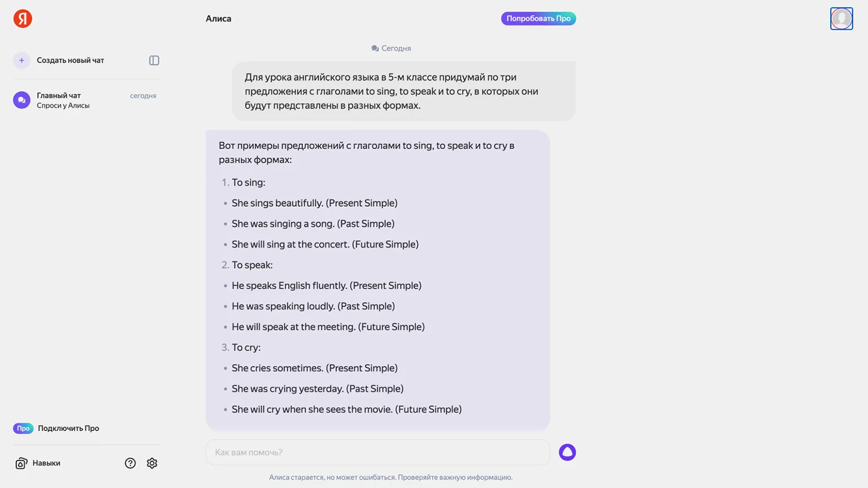Activate the purple Alice voice button
Screen dimensions: 868x488
pos(567,452)
